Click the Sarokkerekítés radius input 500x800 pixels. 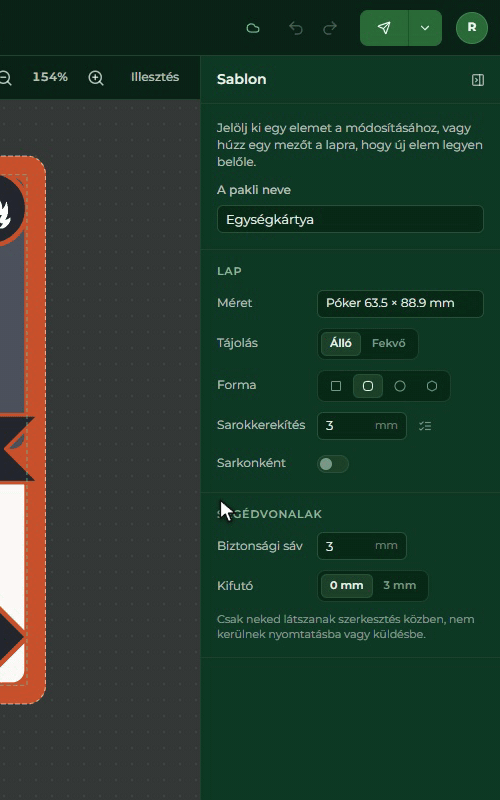point(362,426)
